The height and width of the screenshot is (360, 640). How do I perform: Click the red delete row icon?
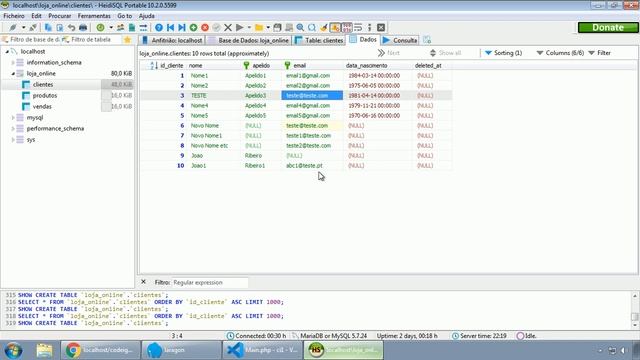pyautogui.click(x=205, y=27)
